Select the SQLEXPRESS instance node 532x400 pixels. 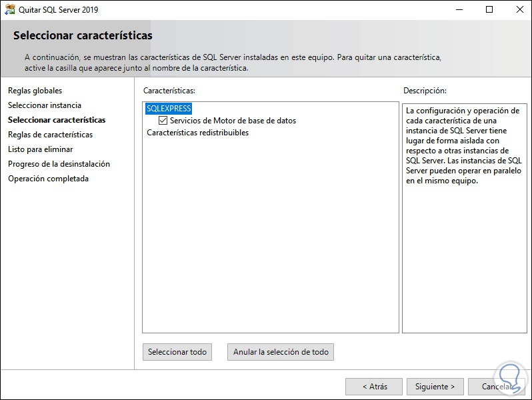[x=169, y=109]
